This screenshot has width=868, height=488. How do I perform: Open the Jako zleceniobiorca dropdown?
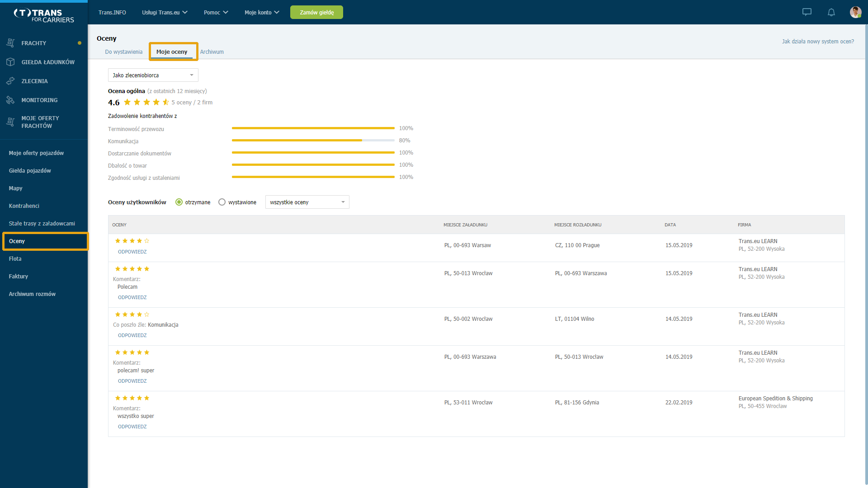pyautogui.click(x=153, y=75)
